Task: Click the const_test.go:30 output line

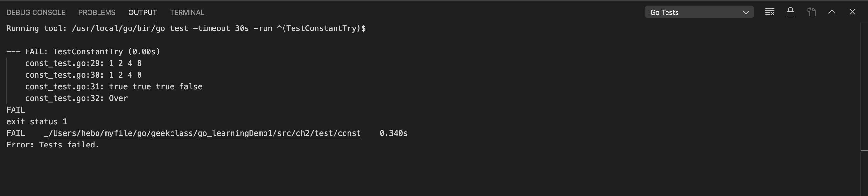Action: pos(84,75)
